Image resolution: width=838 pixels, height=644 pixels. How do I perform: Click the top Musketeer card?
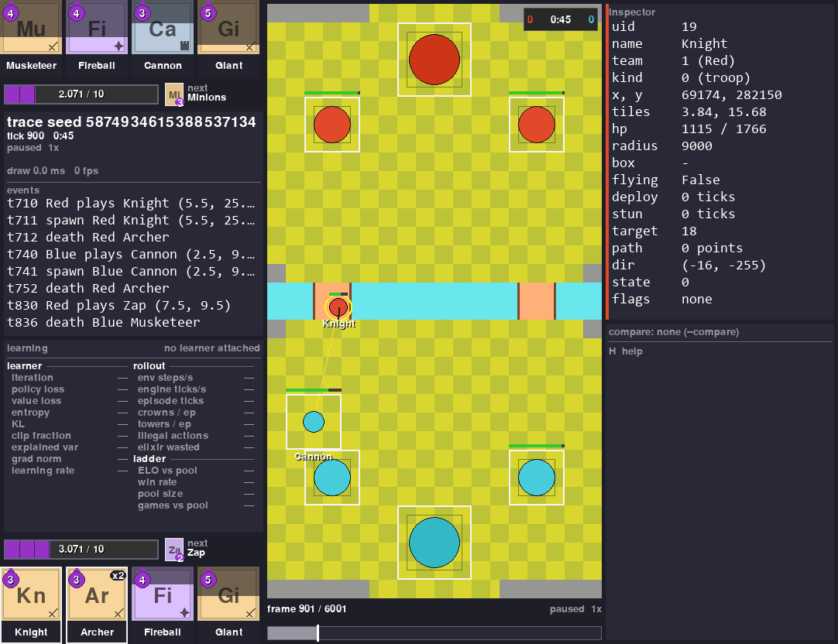pyautogui.click(x=31, y=38)
